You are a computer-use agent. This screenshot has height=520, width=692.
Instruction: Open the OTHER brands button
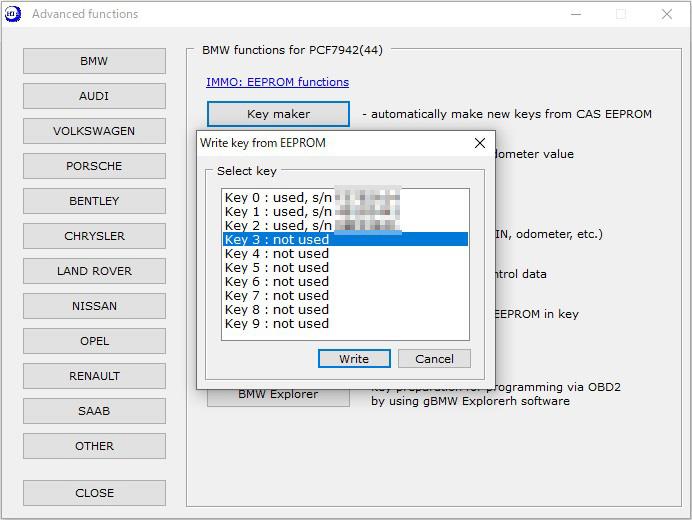click(x=94, y=446)
